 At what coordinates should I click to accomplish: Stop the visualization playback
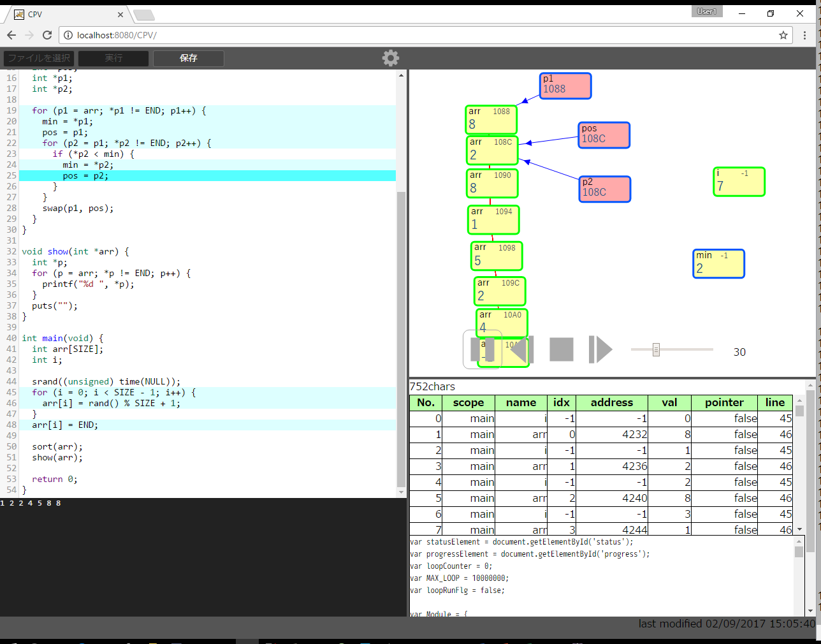(561, 349)
